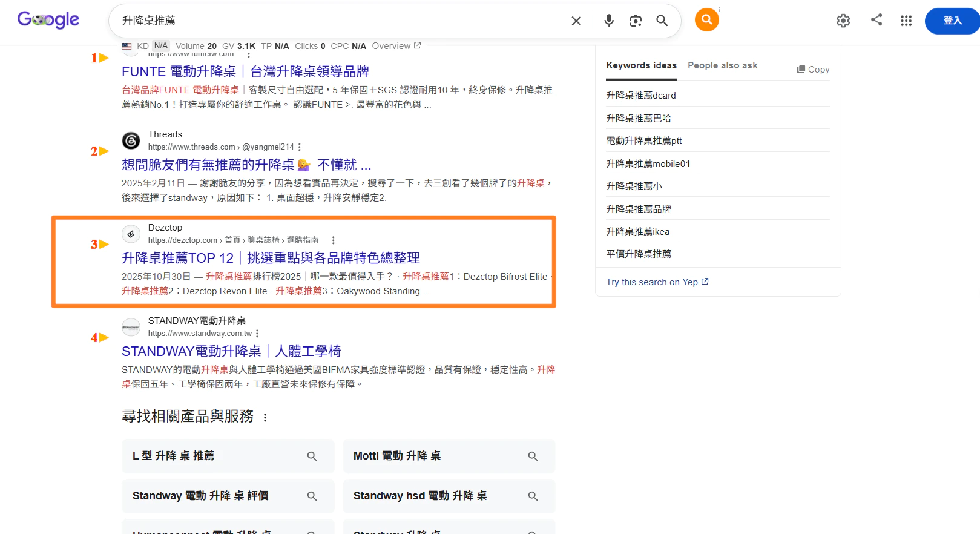Click the Volume 20 metric
This screenshot has width=980, height=534.
(196, 46)
